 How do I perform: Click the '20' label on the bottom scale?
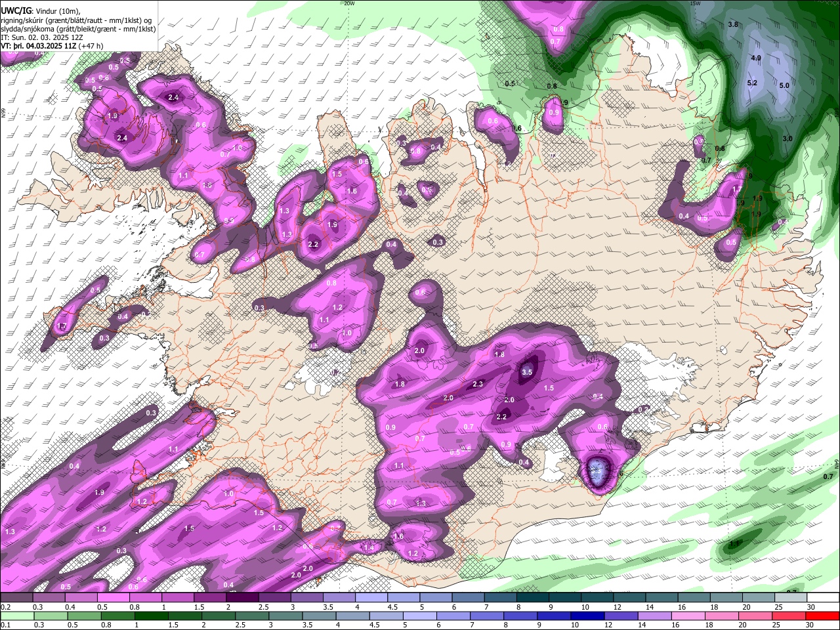[x=744, y=625]
